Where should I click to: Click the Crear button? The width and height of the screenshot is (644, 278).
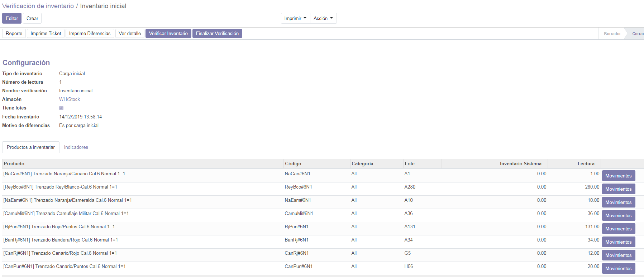click(32, 18)
